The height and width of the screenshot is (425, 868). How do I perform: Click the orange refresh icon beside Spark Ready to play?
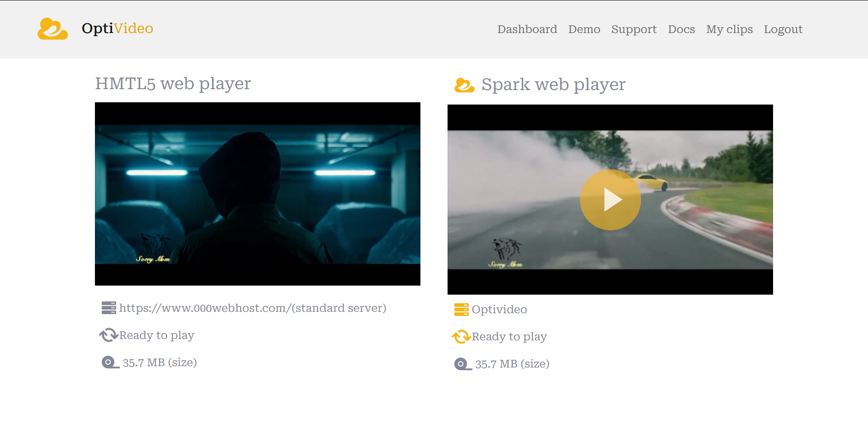(x=462, y=337)
